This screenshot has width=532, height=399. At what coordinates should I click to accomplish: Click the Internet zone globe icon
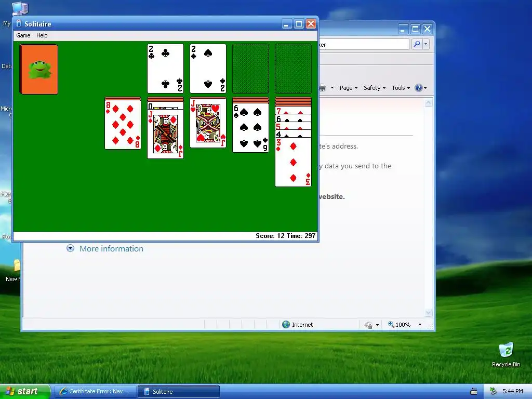tap(286, 325)
